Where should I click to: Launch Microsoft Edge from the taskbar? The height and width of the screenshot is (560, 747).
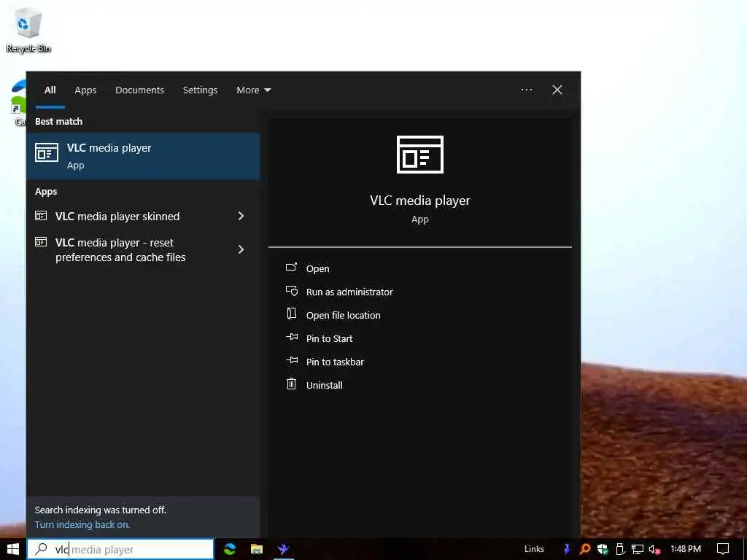coord(230,549)
